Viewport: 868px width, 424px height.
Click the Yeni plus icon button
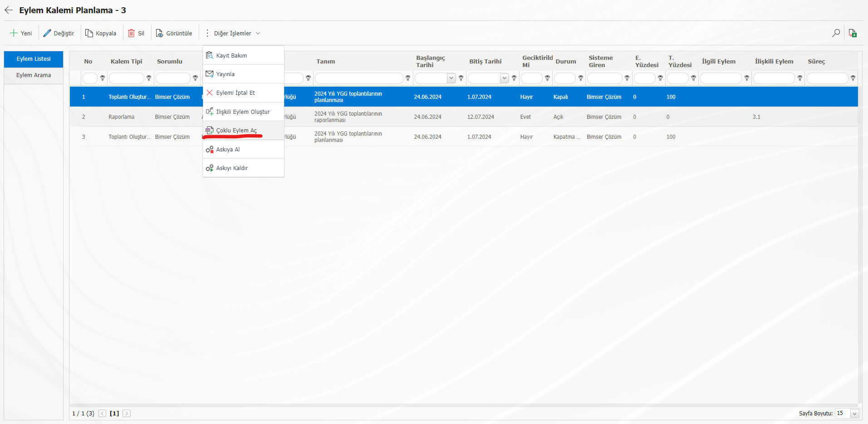pos(21,33)
